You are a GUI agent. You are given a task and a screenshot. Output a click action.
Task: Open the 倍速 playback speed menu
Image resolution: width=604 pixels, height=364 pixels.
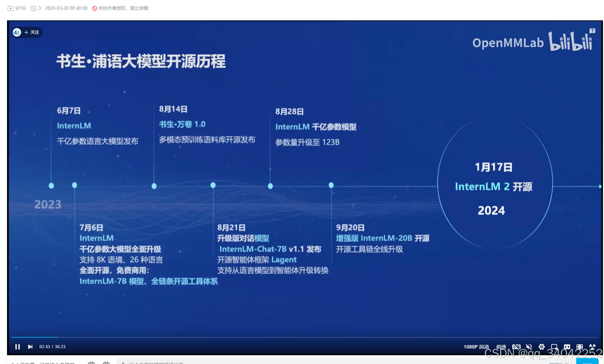click(501, 347)
